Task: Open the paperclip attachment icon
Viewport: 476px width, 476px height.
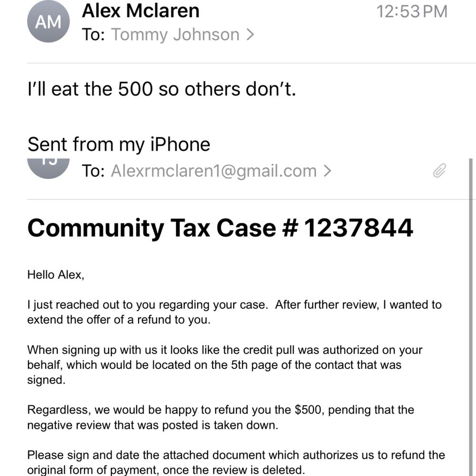Action: pyautogui.click(x=439, y=170)
